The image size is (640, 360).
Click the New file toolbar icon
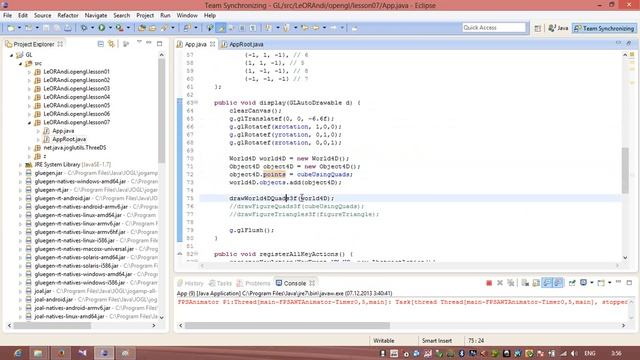coord(11,28)
